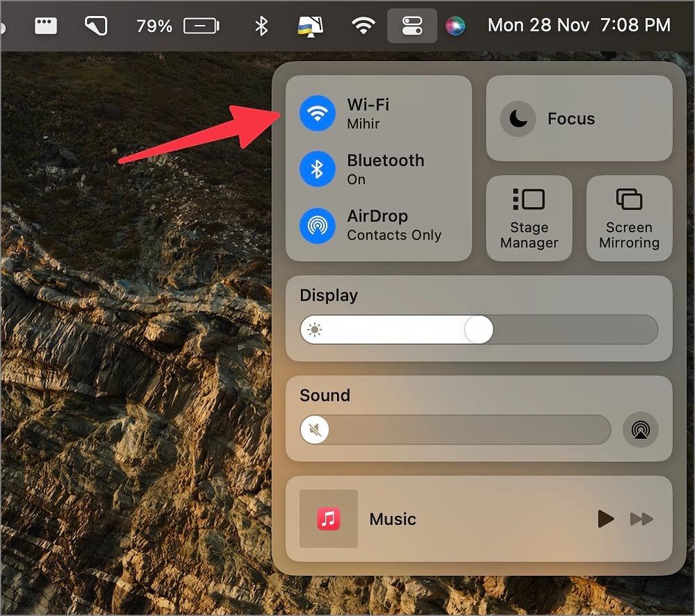Open Bluetooth On label details
695x616 pixels.
(385, 169)
